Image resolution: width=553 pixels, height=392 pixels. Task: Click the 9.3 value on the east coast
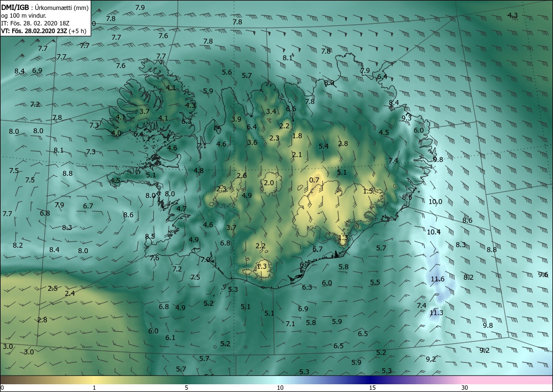click(406, 118)
